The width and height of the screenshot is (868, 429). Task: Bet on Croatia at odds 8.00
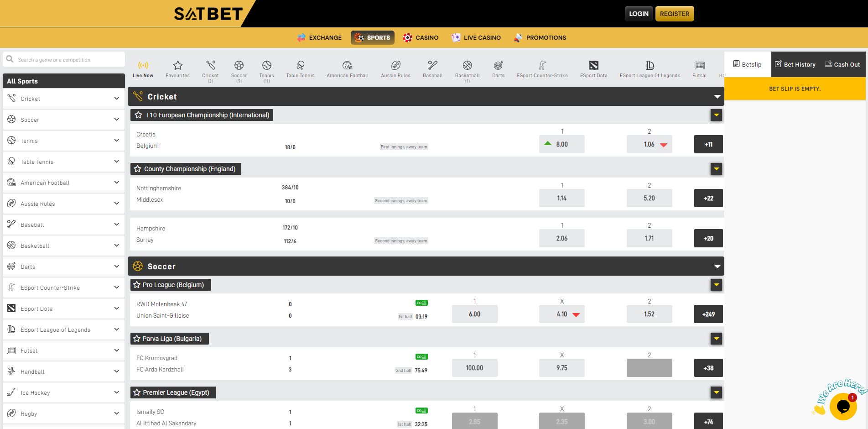click(x=562, y=144)
